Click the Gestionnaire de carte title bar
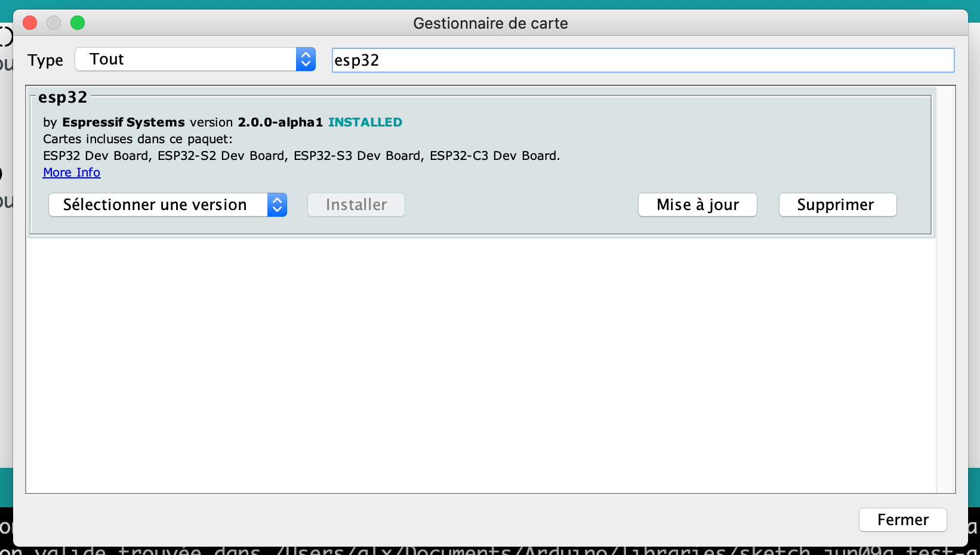 tap(490, 23)
